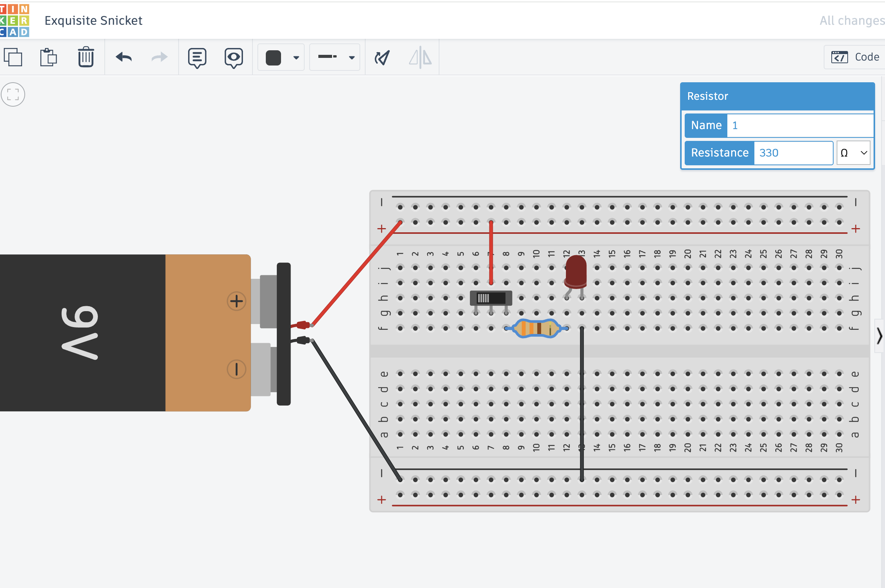The image size is (885, 588).
Task: Click the resistor Name field
Action: (800, 126)
